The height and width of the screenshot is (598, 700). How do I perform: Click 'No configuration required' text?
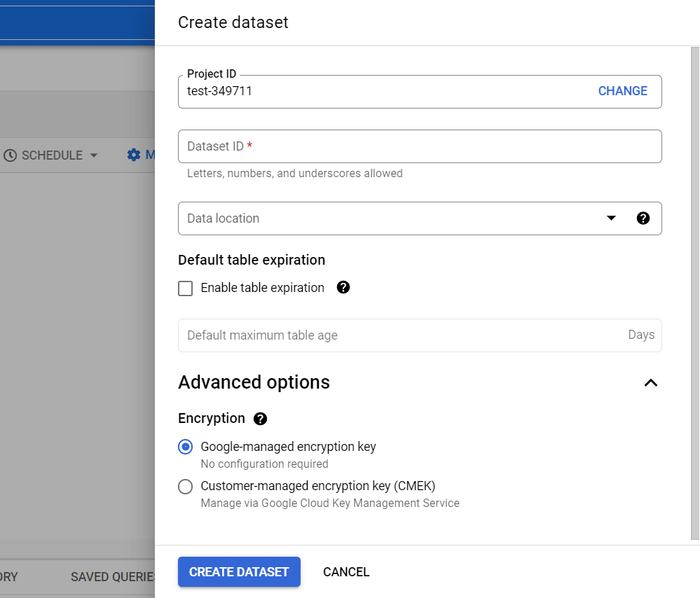pyautogui.click(x=264, y=464)
